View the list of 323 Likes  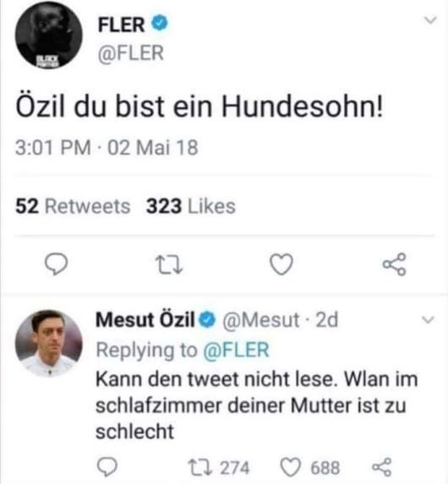coord(191,206)
